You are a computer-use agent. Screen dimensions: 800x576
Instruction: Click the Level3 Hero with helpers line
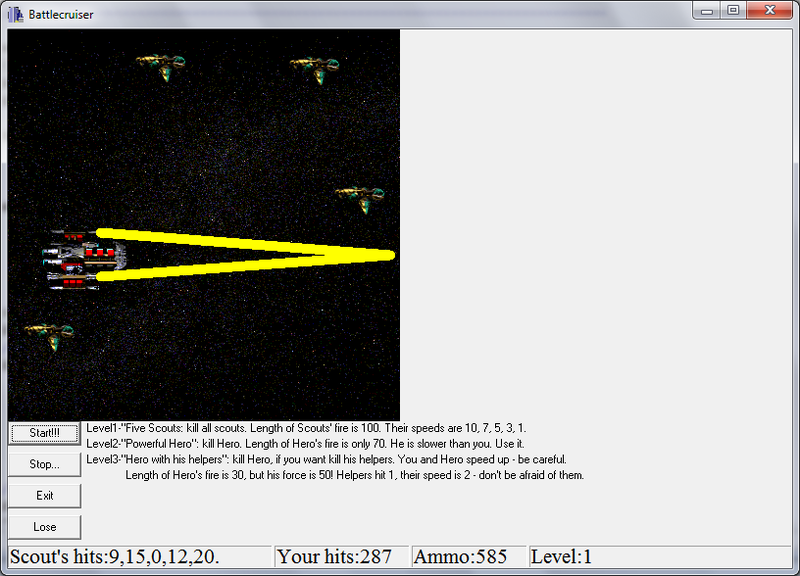[327, 460]
